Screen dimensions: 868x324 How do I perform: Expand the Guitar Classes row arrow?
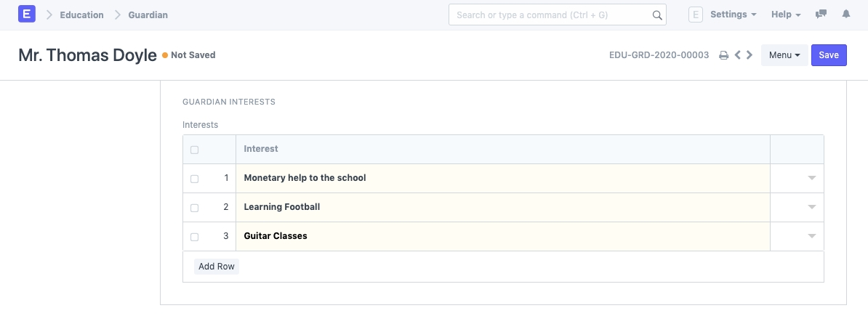(x=812, y=236)
